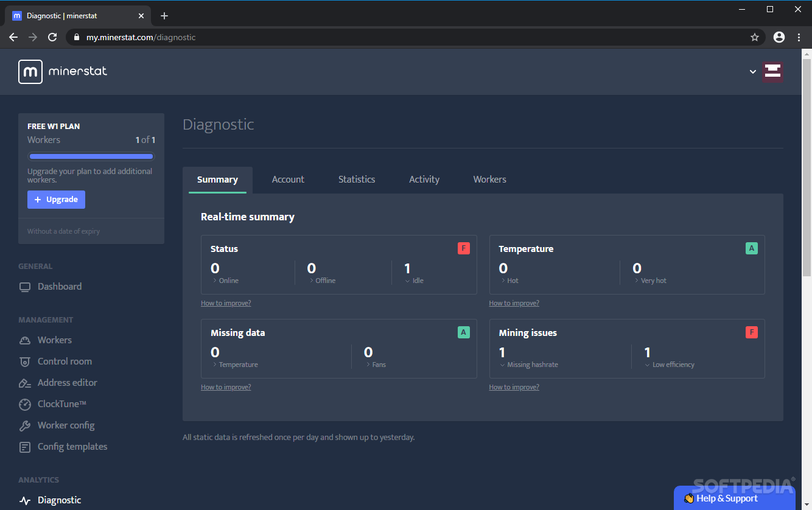
Task: Open Control room from the sidebar icon
Action: coord(25,361)
